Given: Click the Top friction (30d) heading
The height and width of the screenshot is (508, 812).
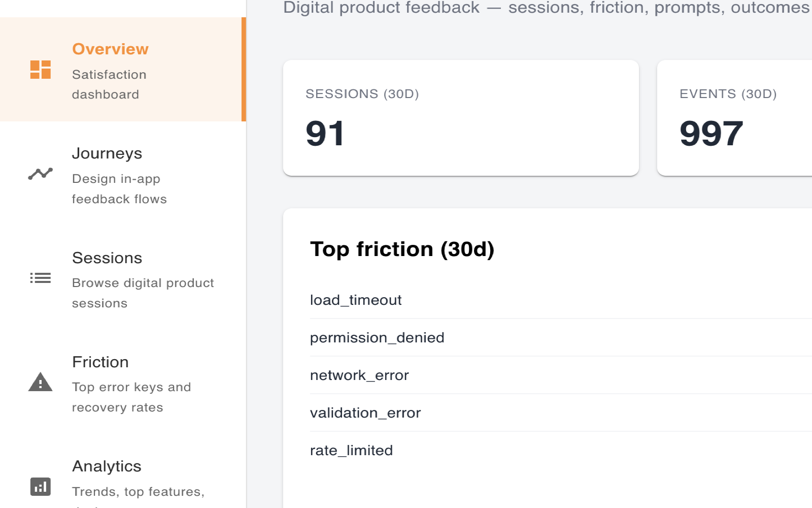Looking at the screenshot, I should [402, 249].
